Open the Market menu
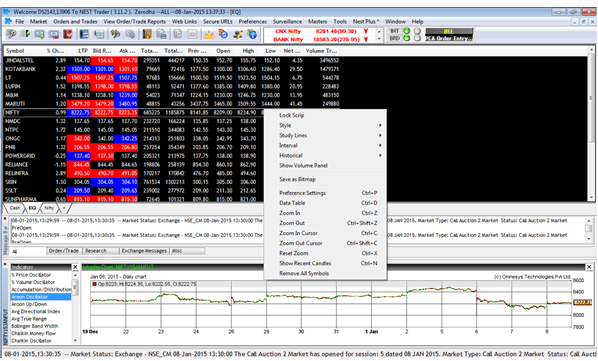This screenshot has width=598, height=361. pos(38,21)
